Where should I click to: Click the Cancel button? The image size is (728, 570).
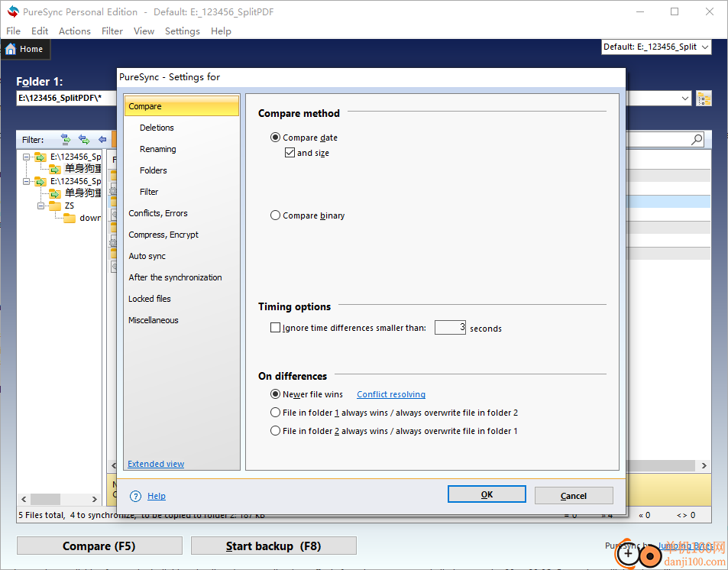(574, 496)
